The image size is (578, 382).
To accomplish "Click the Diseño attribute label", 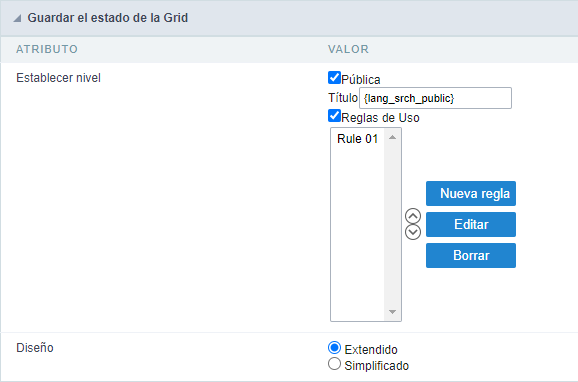I will (x=35, y=348).
